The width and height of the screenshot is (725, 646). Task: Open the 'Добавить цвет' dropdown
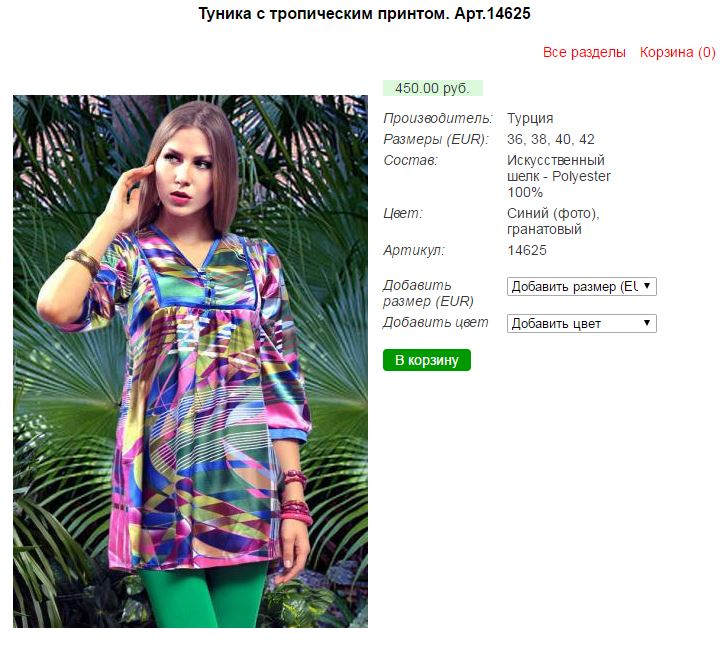[581, 323]
